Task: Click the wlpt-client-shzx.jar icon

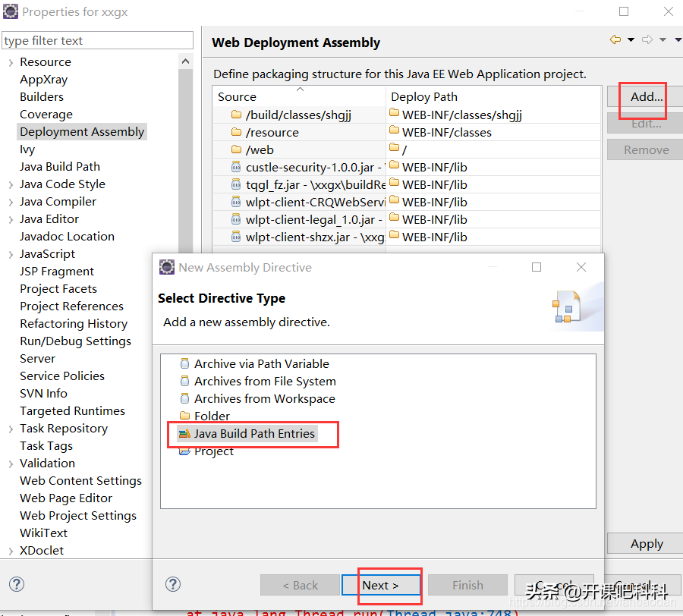Action: [236, 237]
